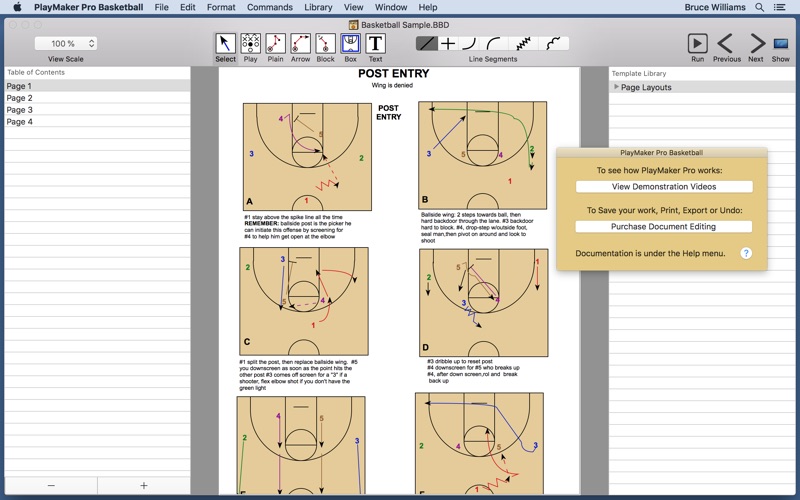Open Spotlight search in menu bar
This screenshot has height=500, width=800.
[760, 7]
